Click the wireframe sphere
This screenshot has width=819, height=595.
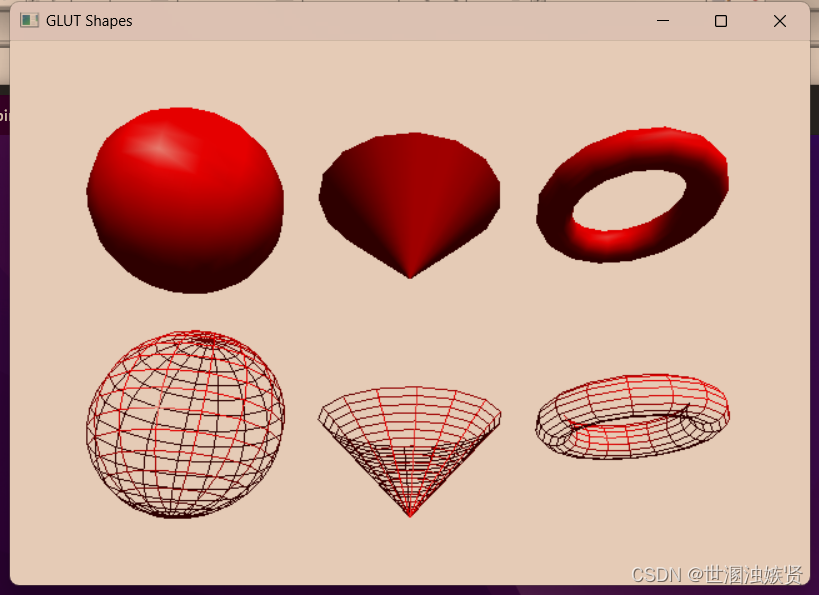click(185, 424)
